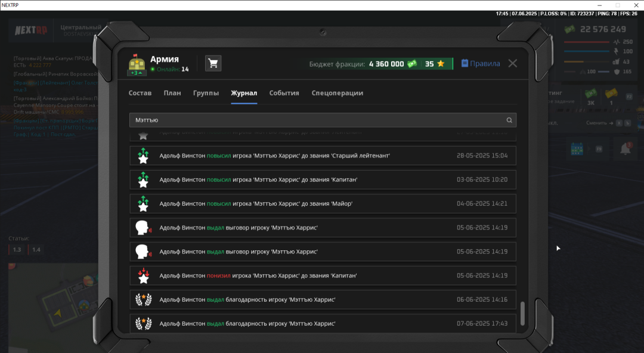This screenshot has width=644, height=353.
Task: Select the События tab
Action: point(284,93)
